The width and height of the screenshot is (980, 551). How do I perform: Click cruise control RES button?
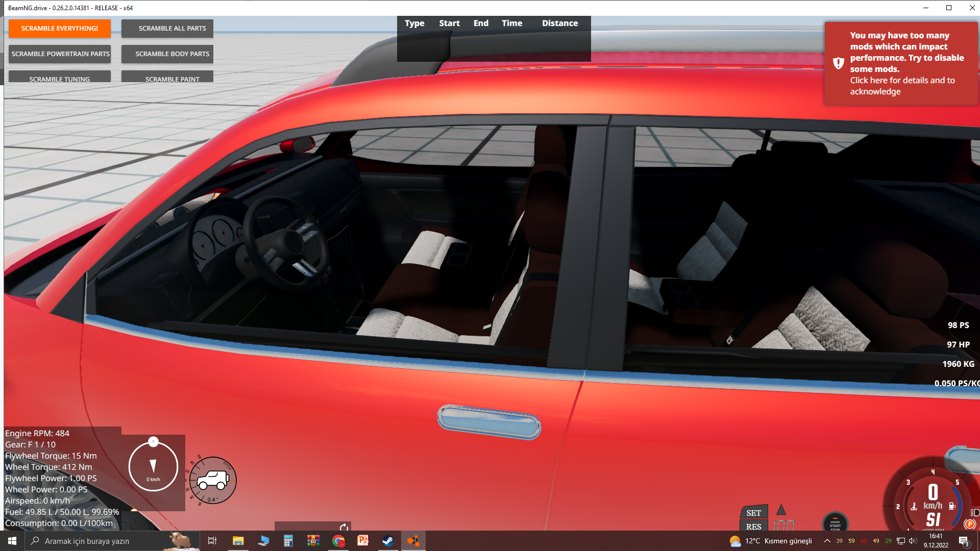754,526
